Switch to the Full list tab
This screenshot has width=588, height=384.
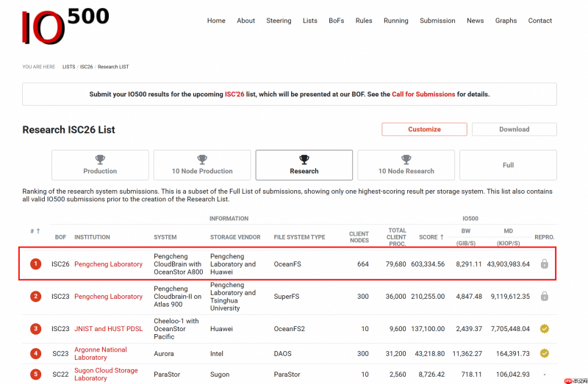[508, 165]
